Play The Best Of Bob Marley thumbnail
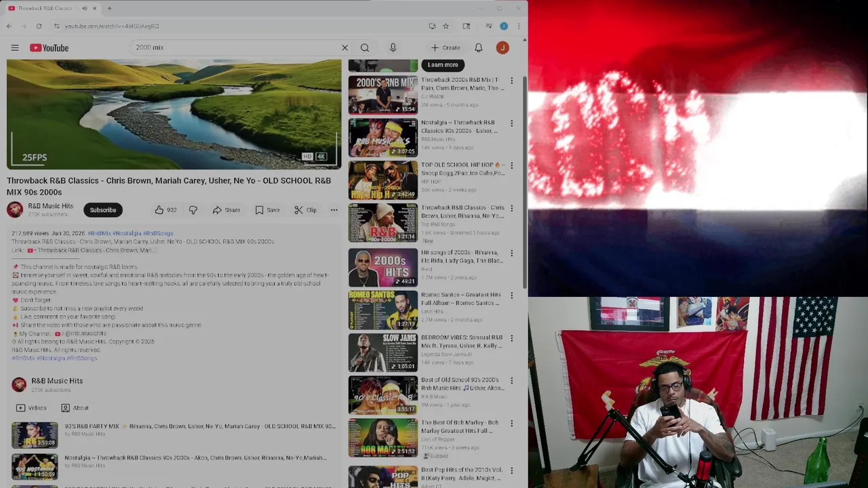 pos(383,438)
